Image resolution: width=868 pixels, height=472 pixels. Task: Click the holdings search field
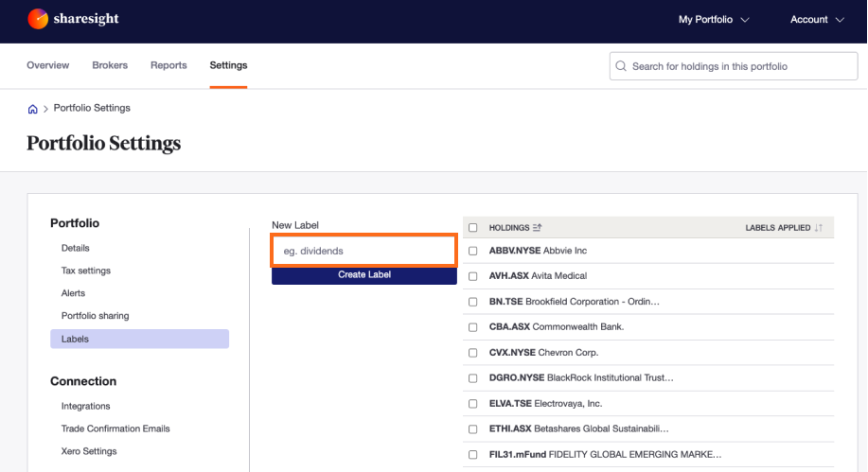click(x=734, y=66)
